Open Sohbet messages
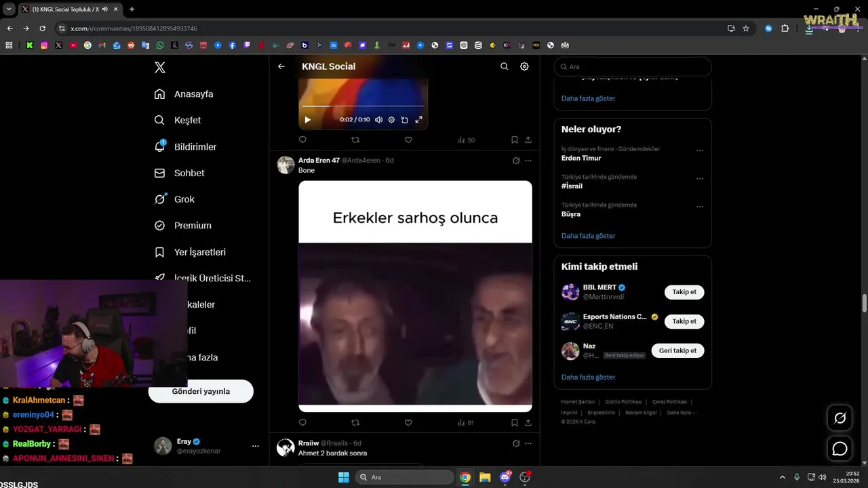Viewport: 868px width, 488px height. coord(179,173)
